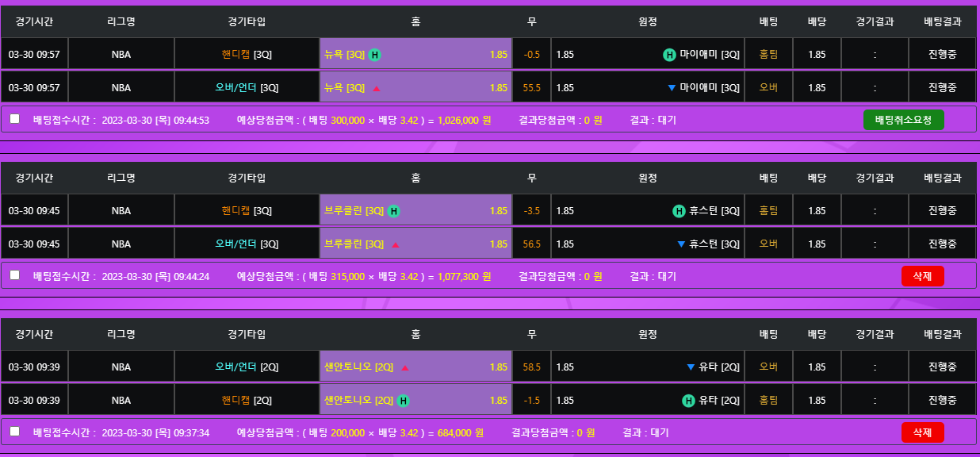Screen dimensions: 980x457
Task: Select the checkbox for the 684,000 원 bet
Action: coord(15,432)
